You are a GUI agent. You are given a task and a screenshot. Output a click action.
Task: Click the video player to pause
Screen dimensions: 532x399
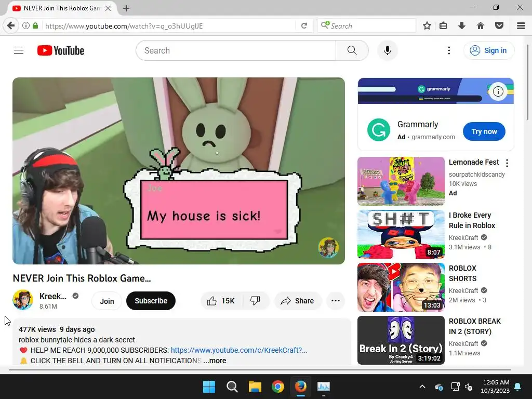click(179, 170)
